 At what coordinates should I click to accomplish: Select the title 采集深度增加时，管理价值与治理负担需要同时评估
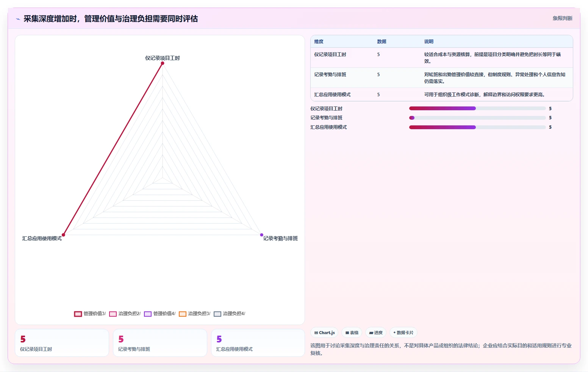(x=111, y=19)
